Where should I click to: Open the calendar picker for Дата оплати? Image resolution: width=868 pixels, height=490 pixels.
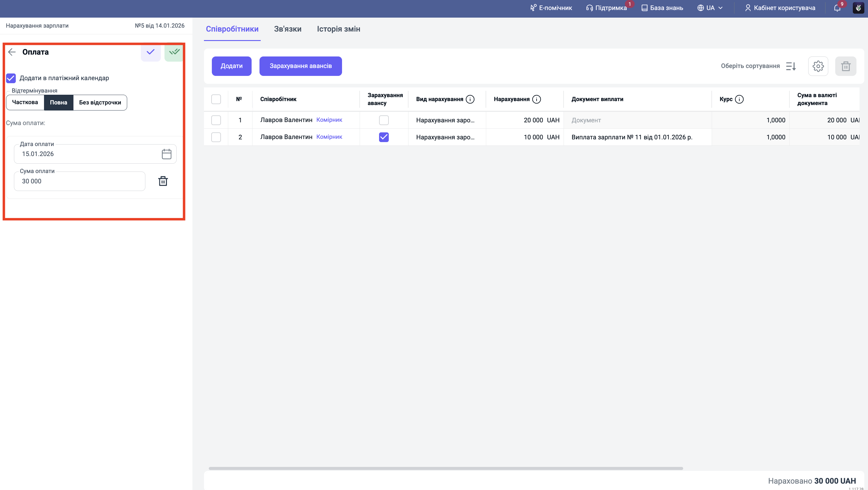point(166,154)
